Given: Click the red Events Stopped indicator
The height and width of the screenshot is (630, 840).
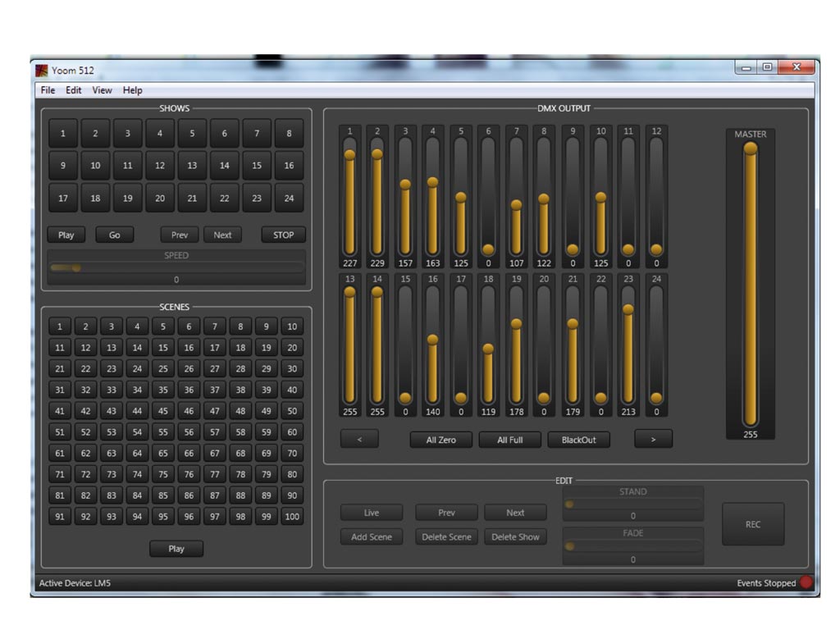Looking at the screenshot, I should pos(806,582).
